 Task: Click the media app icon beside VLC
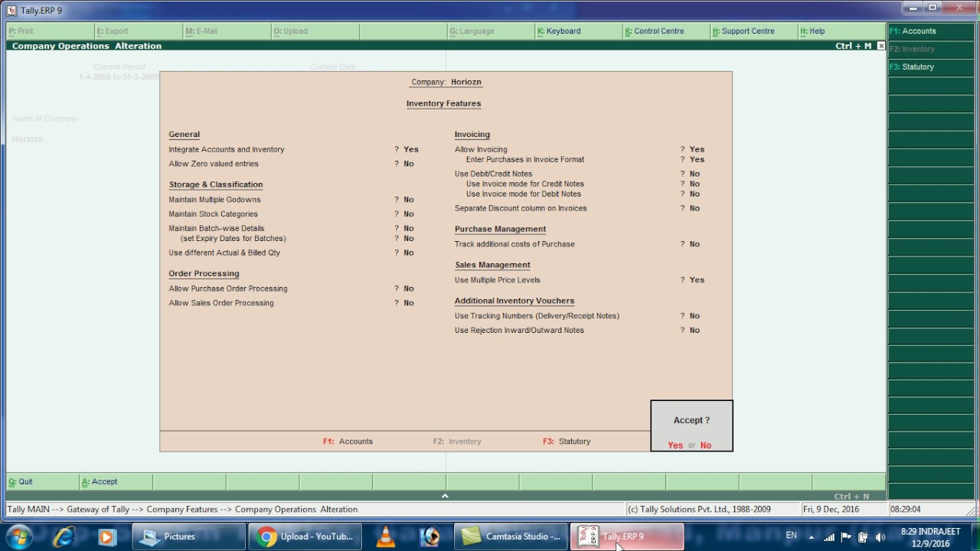(430, 536)
